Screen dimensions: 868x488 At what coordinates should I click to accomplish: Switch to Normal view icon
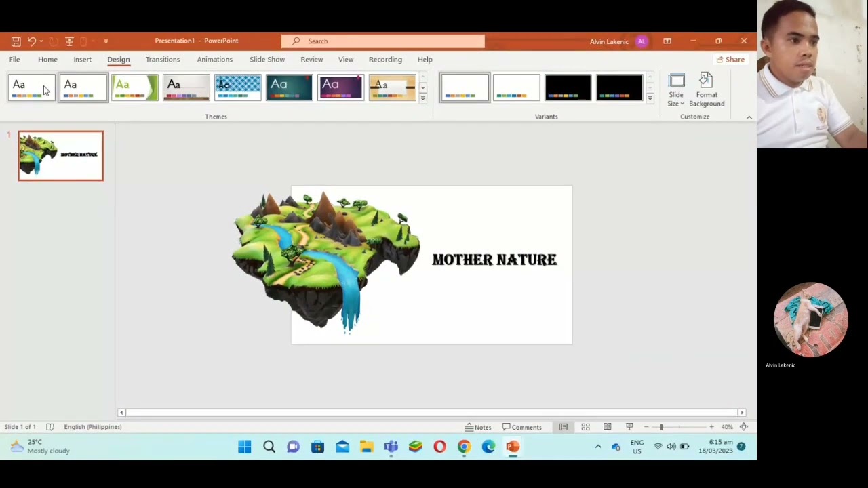tap(564, 427)
